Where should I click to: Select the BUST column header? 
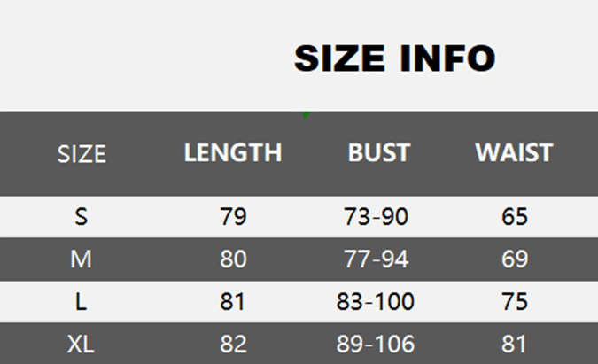378,152
